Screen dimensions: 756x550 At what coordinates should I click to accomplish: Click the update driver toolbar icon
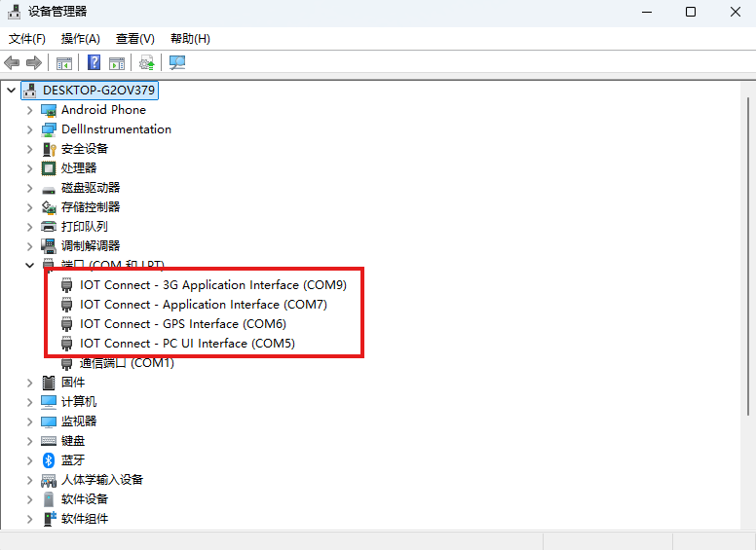(x=146, y=63)
